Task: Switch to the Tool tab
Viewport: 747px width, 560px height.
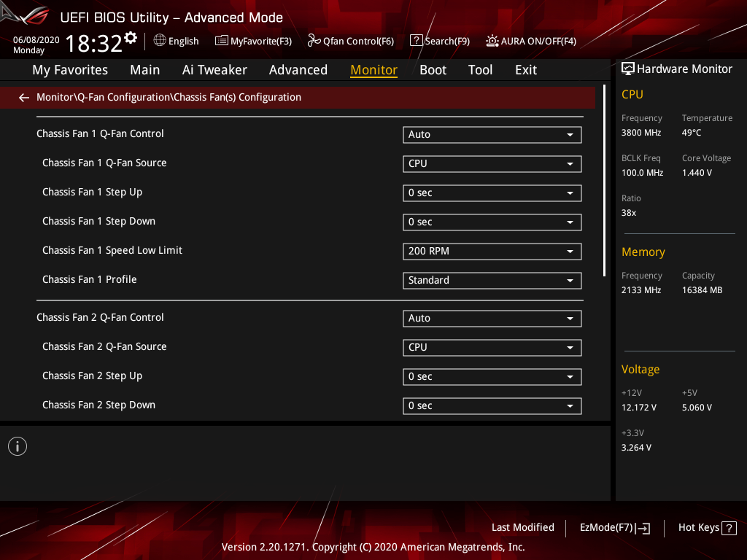Action: [480, 70]
